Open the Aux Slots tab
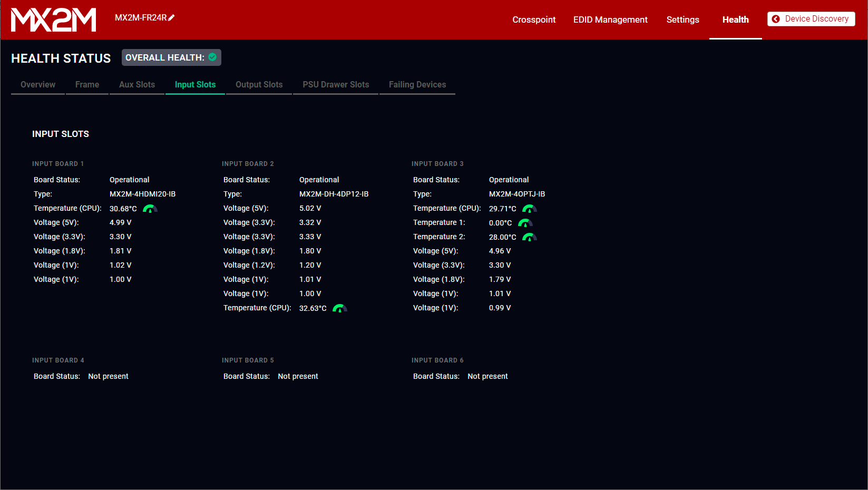 pyautogui.click(x=137, y=85)
